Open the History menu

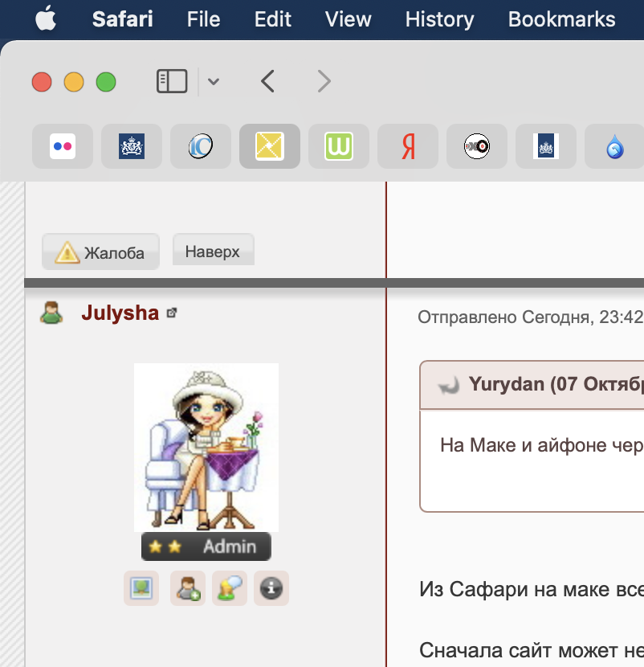439,19
